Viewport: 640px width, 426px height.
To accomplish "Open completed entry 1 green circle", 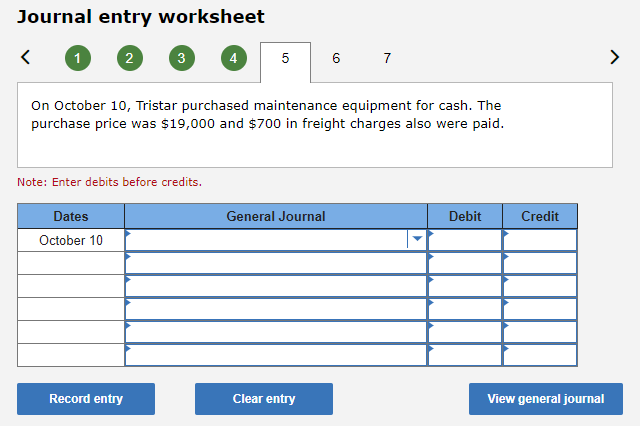I will coord(78,58).
